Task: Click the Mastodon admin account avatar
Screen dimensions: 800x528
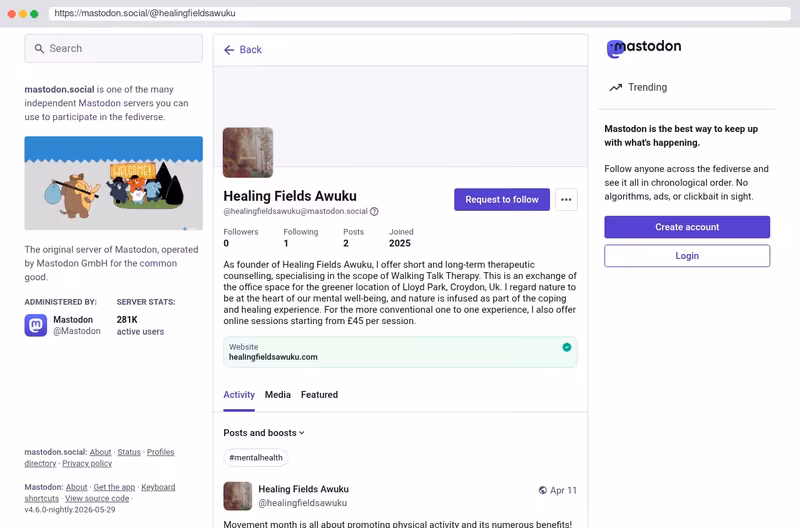Action: [36, 325]
